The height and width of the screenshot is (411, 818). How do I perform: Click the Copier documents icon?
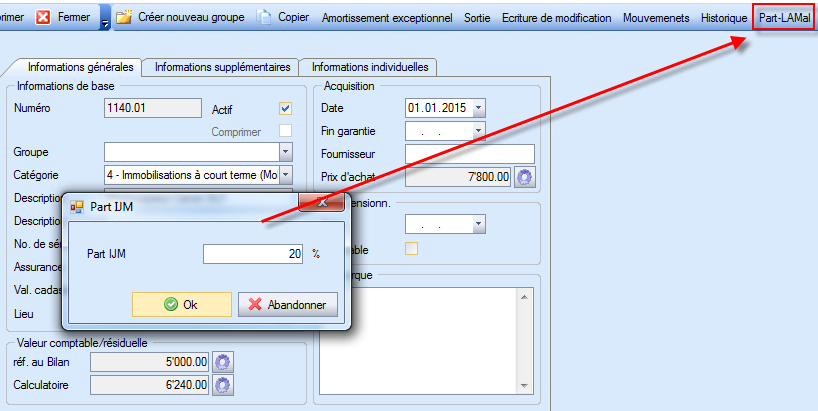pyautogui.click(x=265, y=17)
